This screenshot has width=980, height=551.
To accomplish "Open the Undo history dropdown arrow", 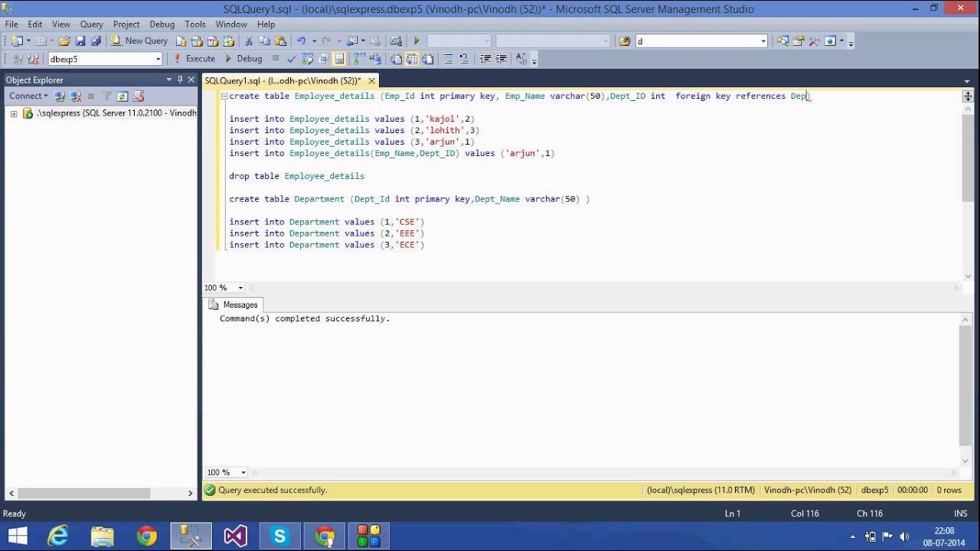I will 313,41.
